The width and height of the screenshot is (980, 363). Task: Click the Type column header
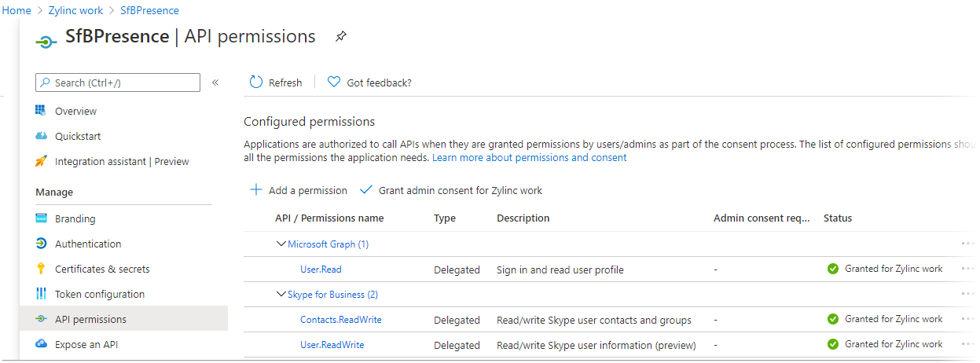pyautogui.click(x=445, y=218)
